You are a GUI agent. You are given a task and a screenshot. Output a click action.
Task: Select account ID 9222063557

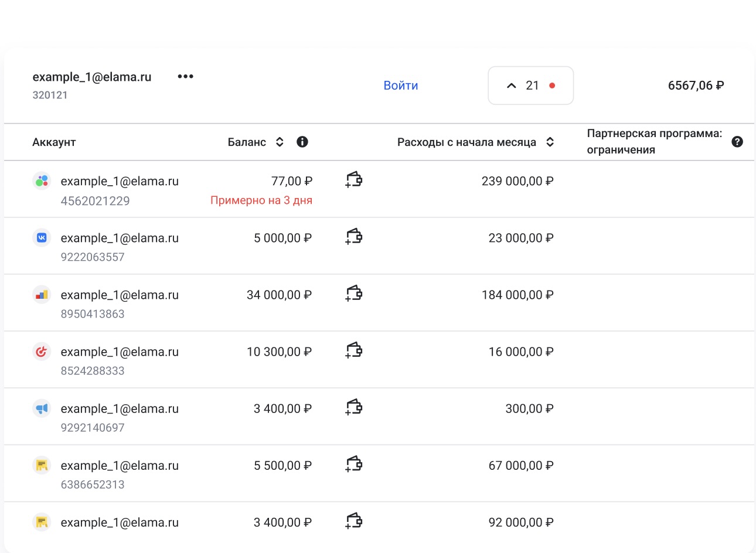tap(93, 257)
